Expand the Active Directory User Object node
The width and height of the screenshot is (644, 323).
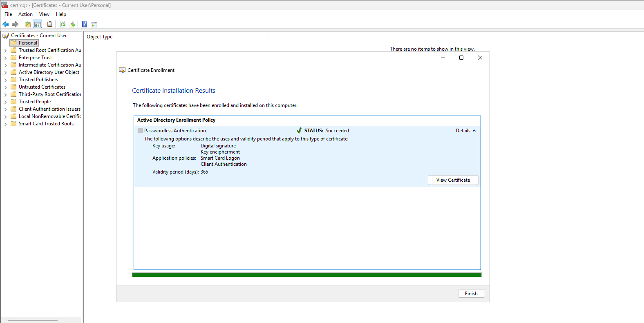5,73
